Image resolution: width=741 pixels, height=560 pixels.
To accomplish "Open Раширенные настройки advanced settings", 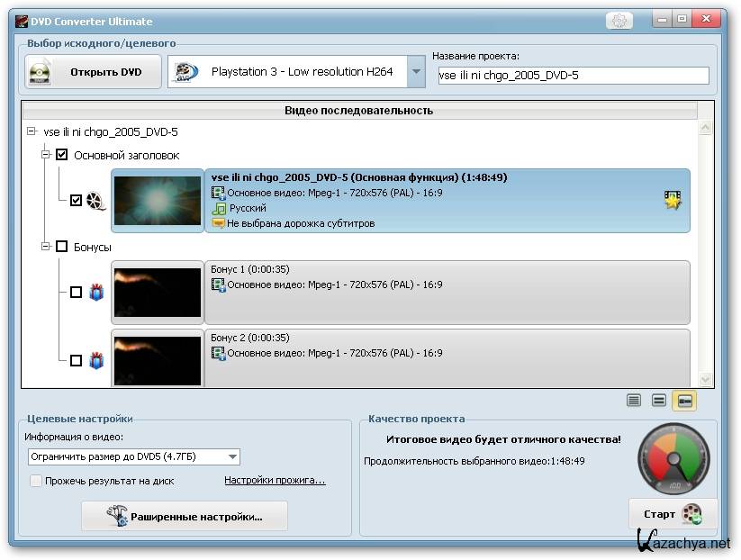I will [185, 517].
